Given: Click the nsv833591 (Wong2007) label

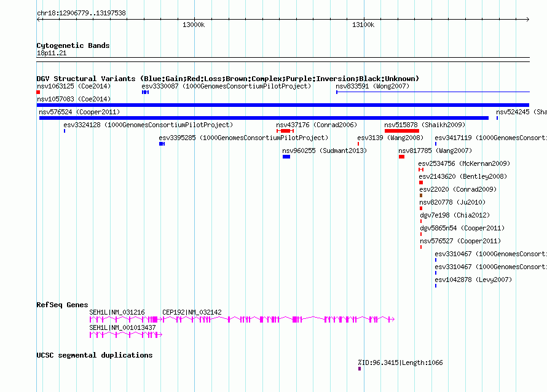Looking at the screenshot, I should (372, 86).
